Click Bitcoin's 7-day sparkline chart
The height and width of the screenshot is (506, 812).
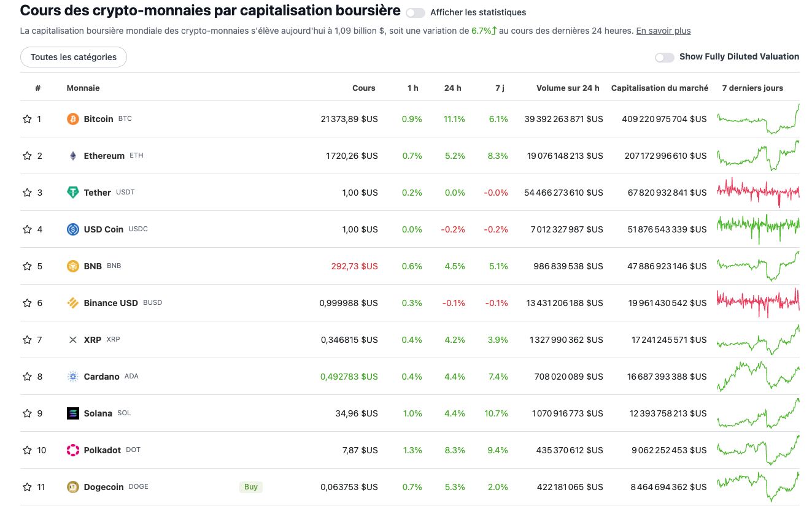[758, 119]
